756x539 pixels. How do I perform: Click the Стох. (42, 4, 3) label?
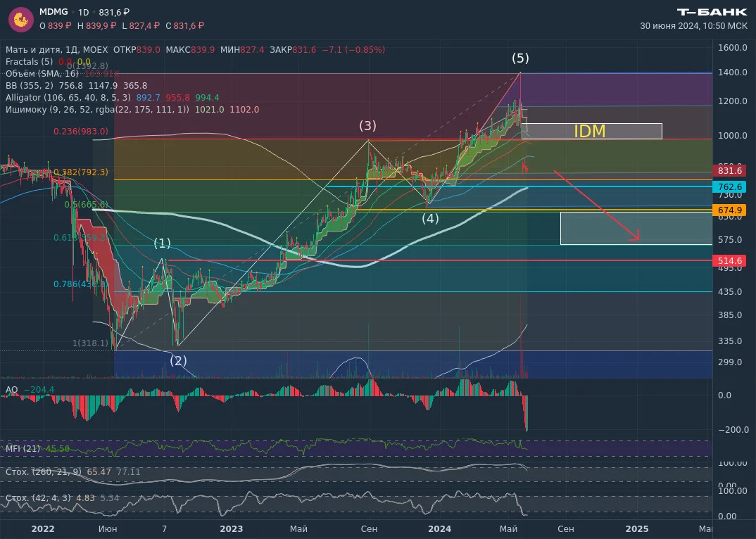click(39, 498)
